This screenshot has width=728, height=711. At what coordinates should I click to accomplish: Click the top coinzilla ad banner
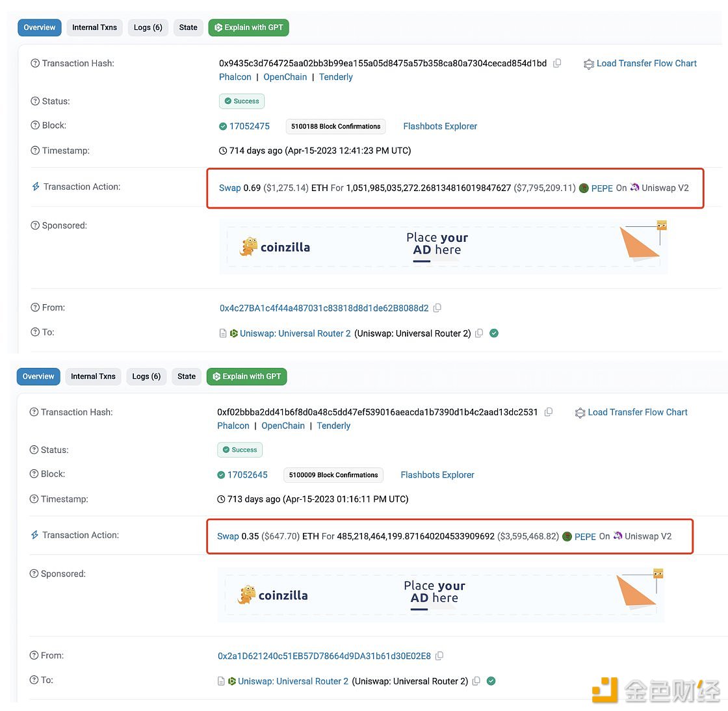443,247
